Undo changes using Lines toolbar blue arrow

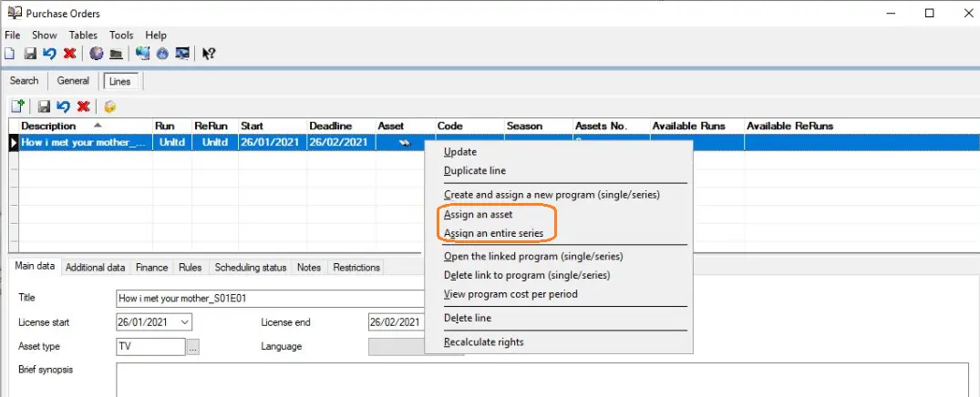(x=63, y=107)
